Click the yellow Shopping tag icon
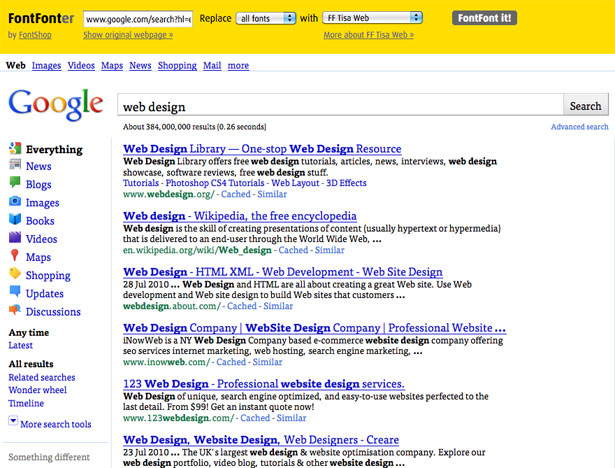The width and height of the screenshot is (615, 468). [15, 273]
